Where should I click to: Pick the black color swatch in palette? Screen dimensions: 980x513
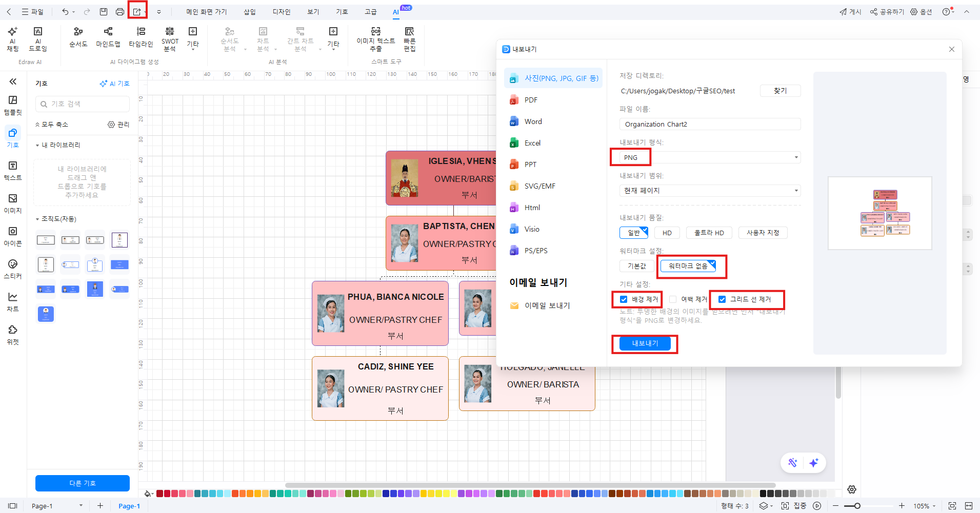[763, 494]
